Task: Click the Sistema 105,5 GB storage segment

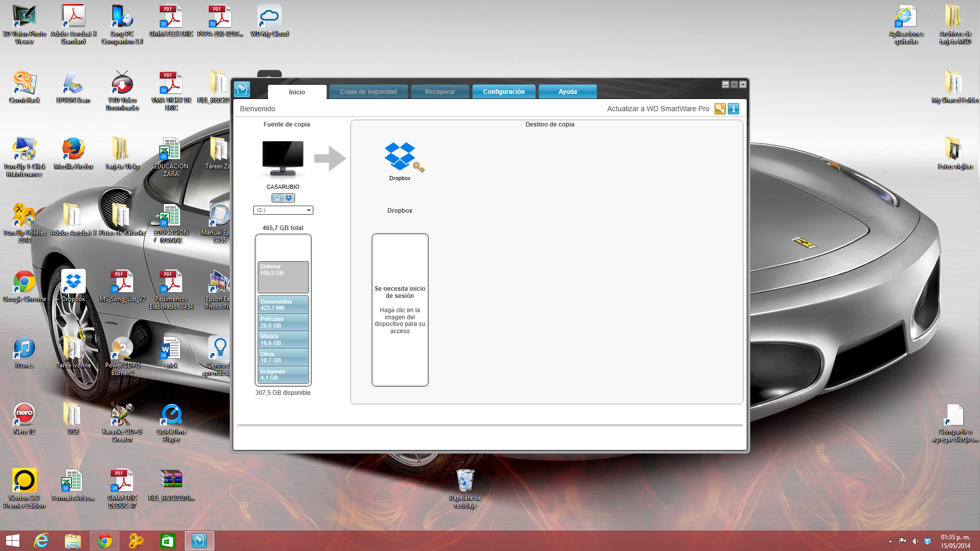Action: click(x=283, y=277)
